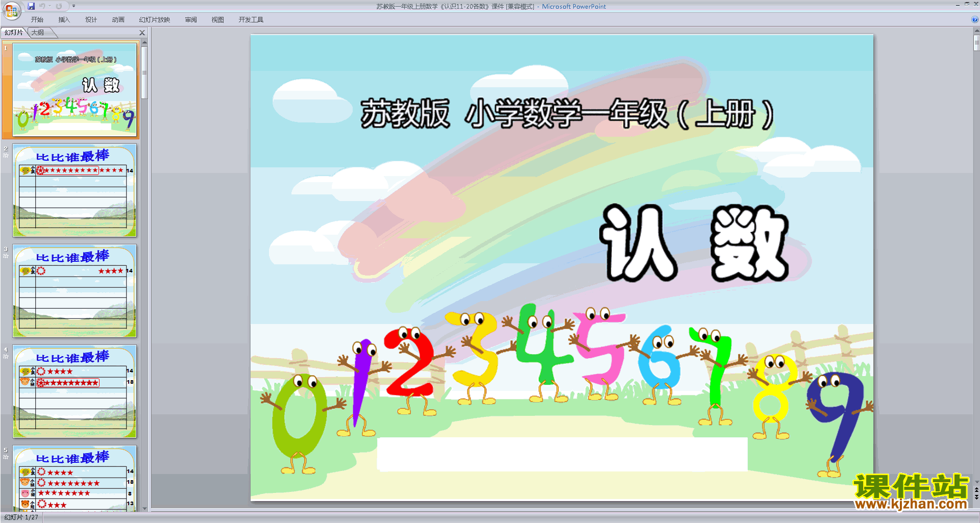Click status bar slide counter 幻灯片 1/27
This screenshot has width=980, height=523.
(21, 517)
